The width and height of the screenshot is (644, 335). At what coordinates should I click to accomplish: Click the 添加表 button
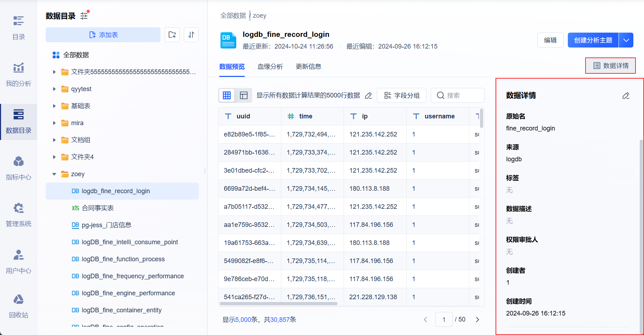(103, 35)
